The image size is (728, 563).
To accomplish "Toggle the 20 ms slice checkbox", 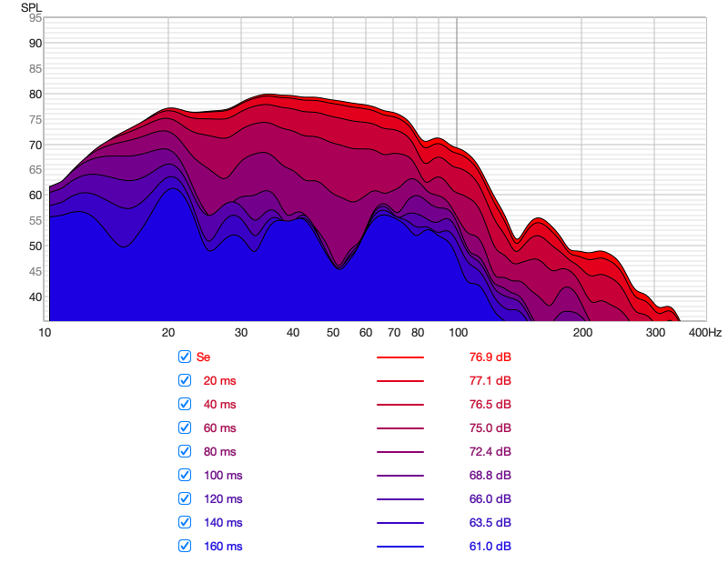I will [x=185, y=380].
